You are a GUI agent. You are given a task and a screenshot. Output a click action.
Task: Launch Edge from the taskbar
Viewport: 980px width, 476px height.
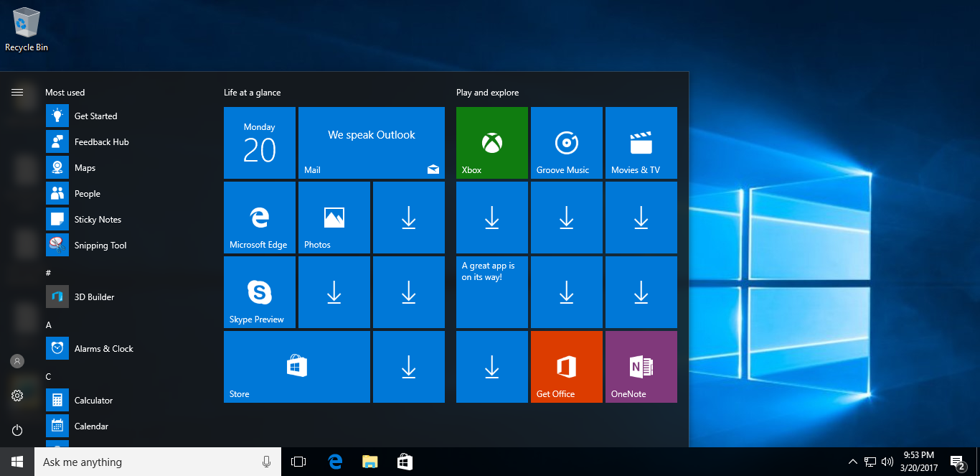[334, 462]
